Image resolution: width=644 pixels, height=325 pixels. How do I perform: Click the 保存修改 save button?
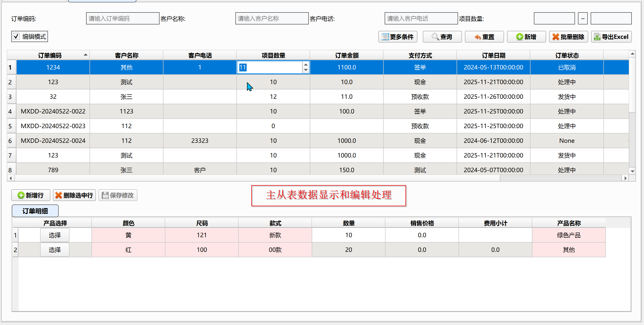tap(118, 195)
